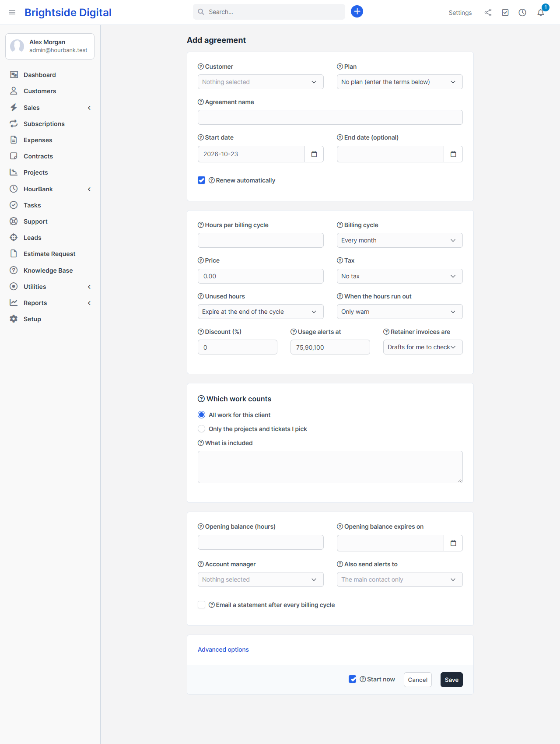This screenshot has width=560, height=744.
Task: Click the checklist todo icon in header
Action: tap(505, 13)
